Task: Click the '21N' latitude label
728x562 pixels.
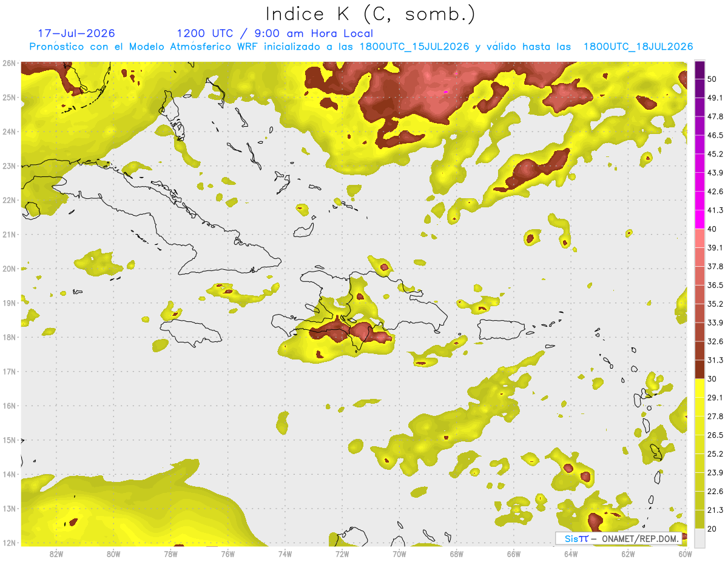Action: point(8,235)
